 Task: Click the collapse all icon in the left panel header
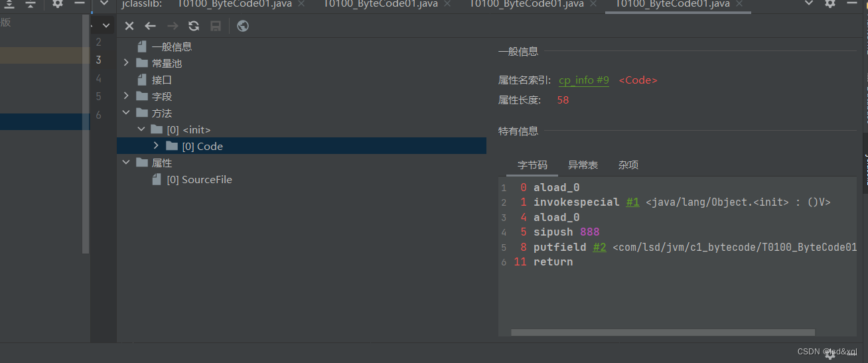coord(30,4)
